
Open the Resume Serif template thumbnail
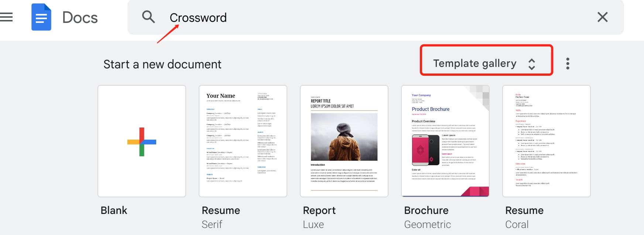point(243,141)
